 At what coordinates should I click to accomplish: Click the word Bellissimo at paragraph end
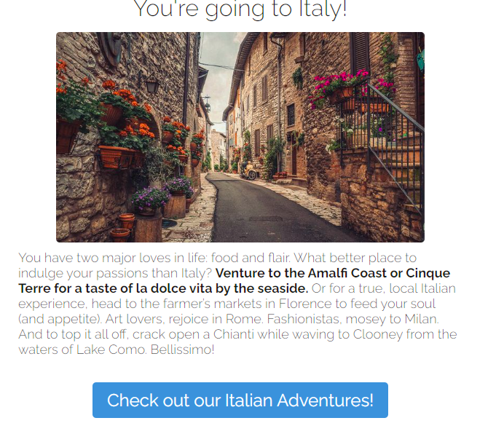[182, 350]
